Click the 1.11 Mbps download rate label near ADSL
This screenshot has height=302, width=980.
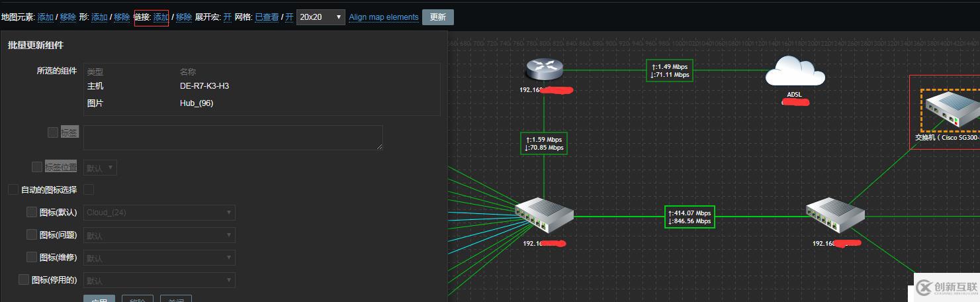tap(670, 75)
